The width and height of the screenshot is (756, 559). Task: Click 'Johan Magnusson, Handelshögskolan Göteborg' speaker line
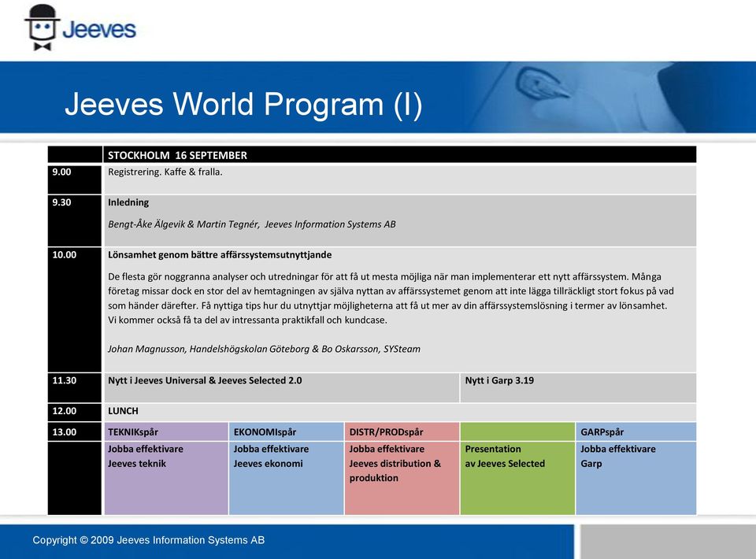click(264, 349)
